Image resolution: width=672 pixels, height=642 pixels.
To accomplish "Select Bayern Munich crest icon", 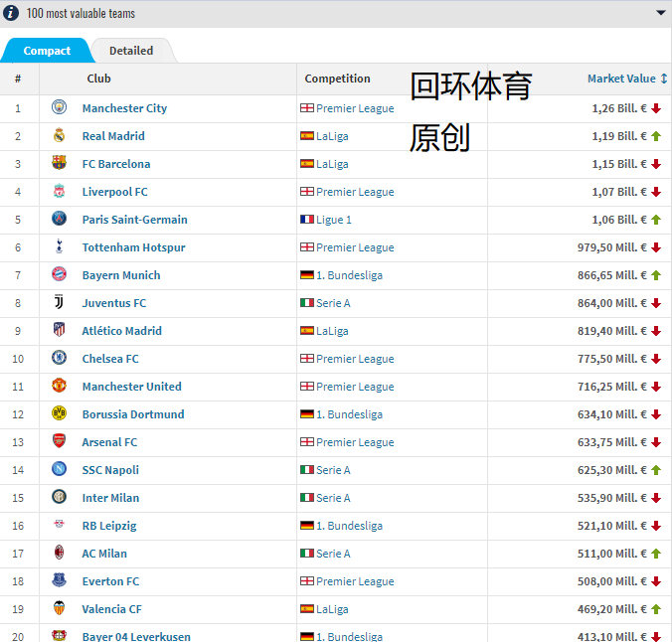I will tap(59, 274).
